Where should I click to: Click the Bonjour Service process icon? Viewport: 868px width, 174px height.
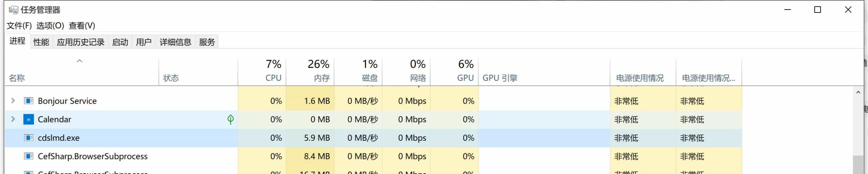28,101
